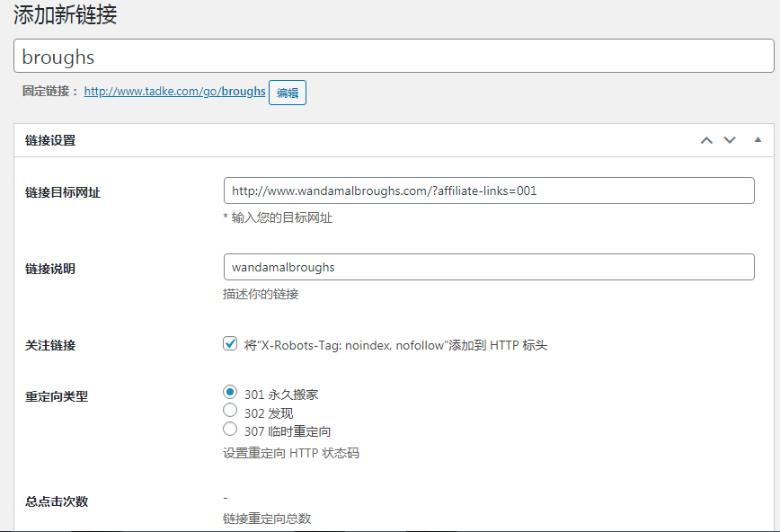Image resolution: width=780 pixels, height=532 pixels.
Task: Toggle the X-Robots-Tag noindex nofollow checkbox
Action: tap(230, 343)
